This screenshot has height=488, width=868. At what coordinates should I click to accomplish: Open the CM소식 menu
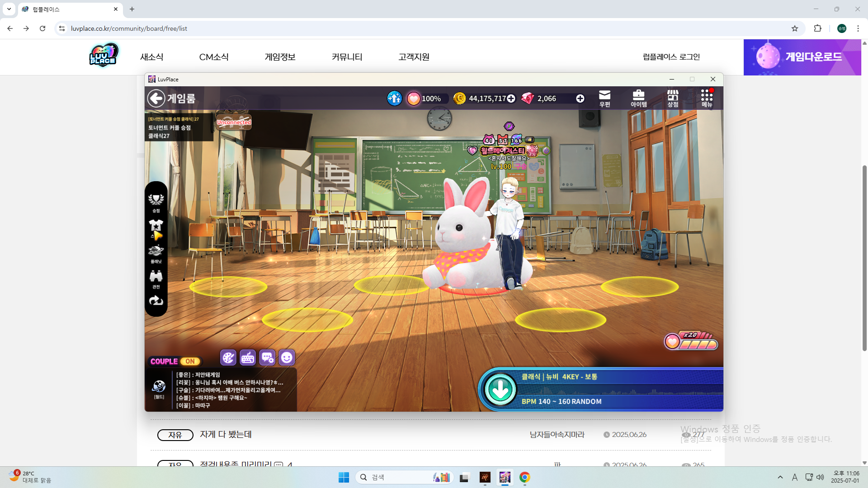coord(214,57)
